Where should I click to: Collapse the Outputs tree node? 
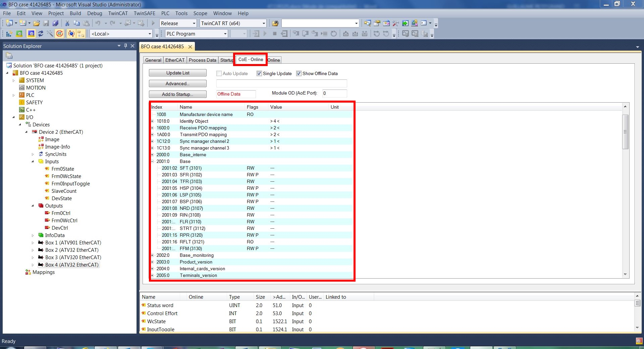tap(33, 206)
